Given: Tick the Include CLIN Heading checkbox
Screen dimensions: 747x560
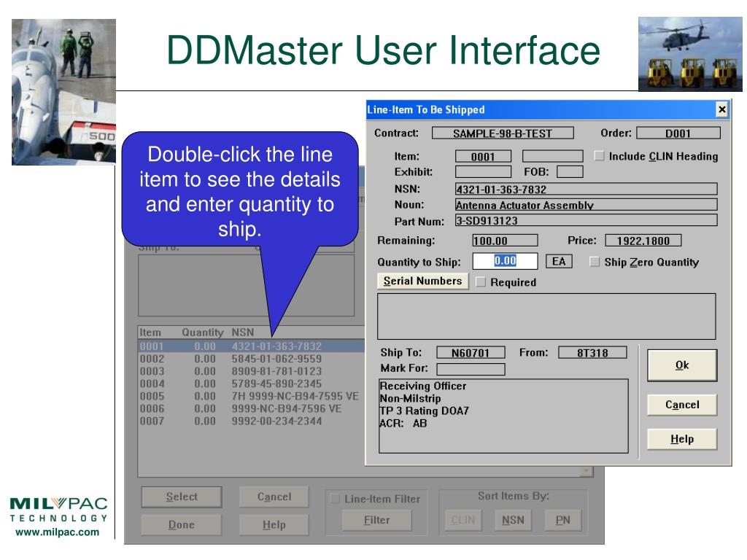Looking at the screenshot, I should click(600, 156).
